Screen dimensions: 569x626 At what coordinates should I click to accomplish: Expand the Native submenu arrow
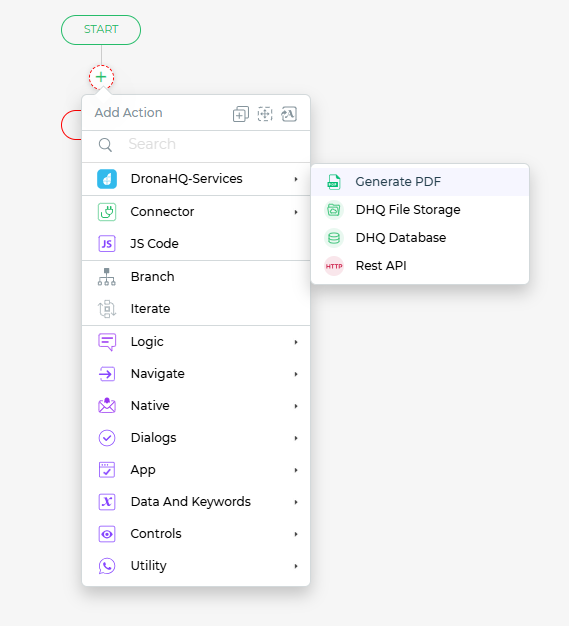(x=296, y=406)
